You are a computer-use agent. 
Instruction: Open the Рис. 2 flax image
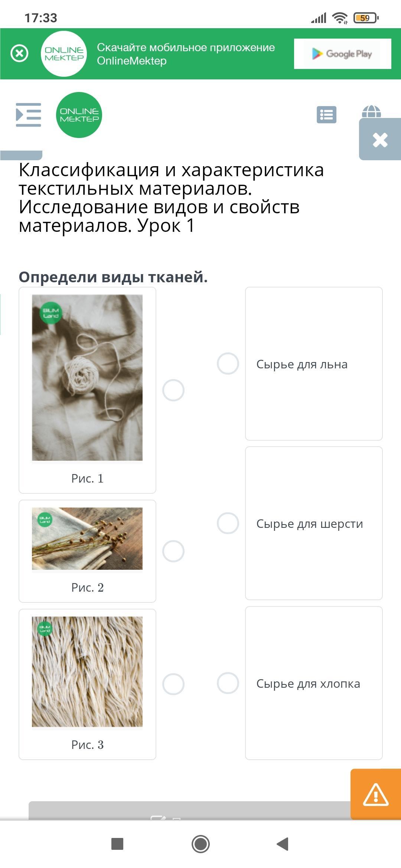click(x=87, y=539)
